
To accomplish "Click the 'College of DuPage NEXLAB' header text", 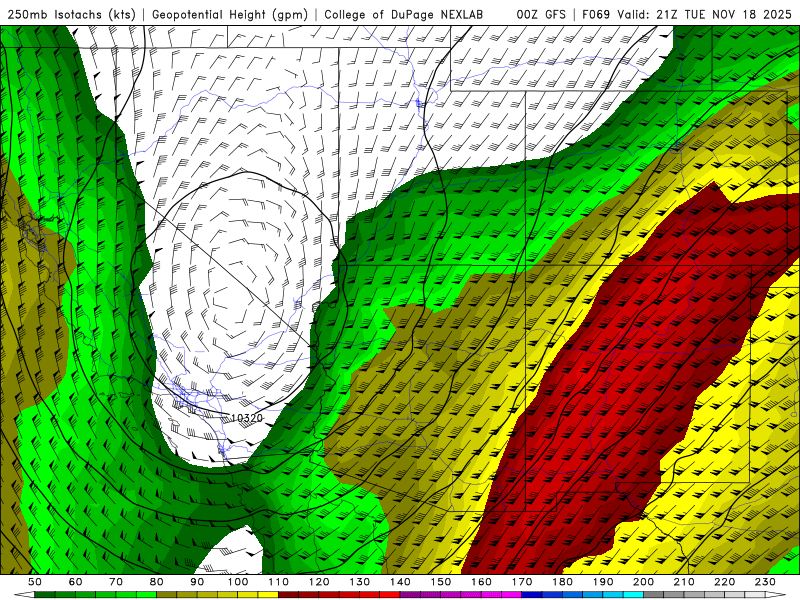I will point(404,14).
